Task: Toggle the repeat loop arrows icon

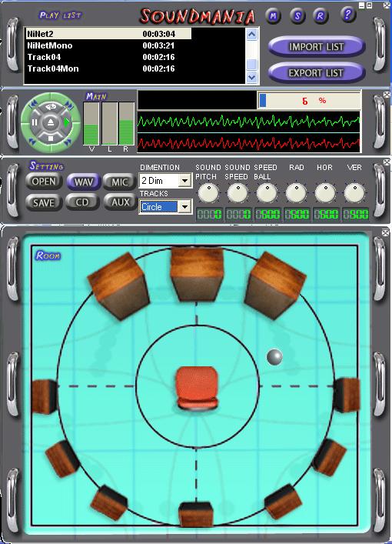Action: (x=51, y=107)
